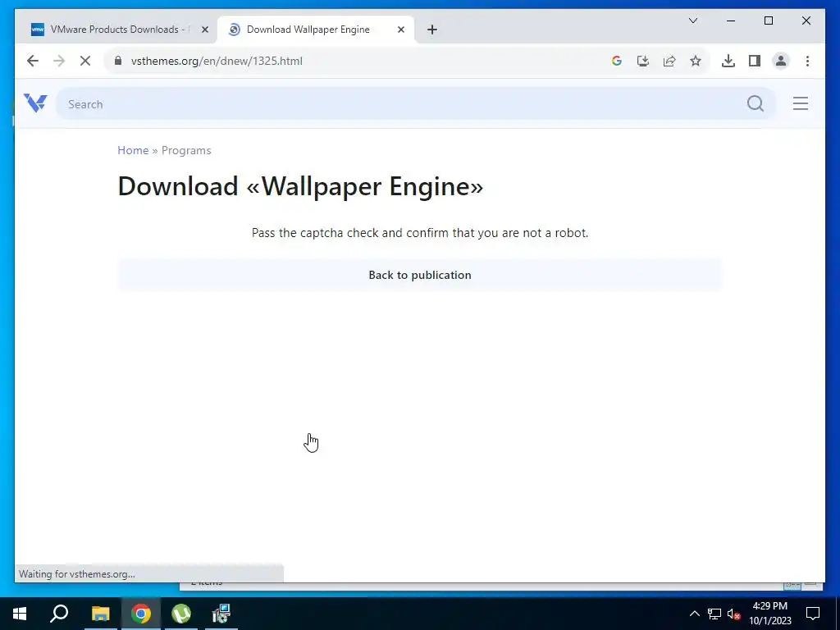The image size is (840, 630).
Task: Go back using browser back arrow
Action: click(x=33, y=61)
